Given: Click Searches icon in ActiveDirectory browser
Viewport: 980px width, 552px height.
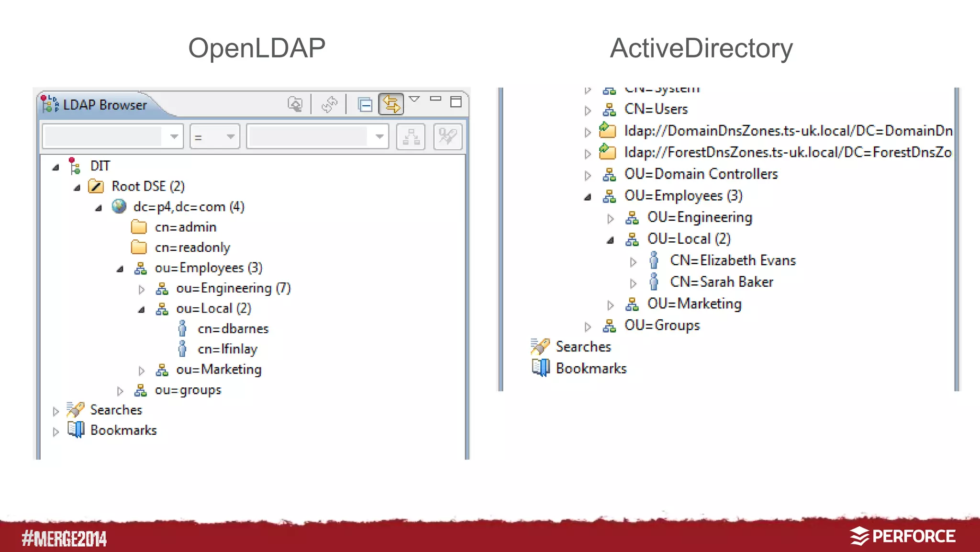Looking at the screenshot, I should point(540,346).
